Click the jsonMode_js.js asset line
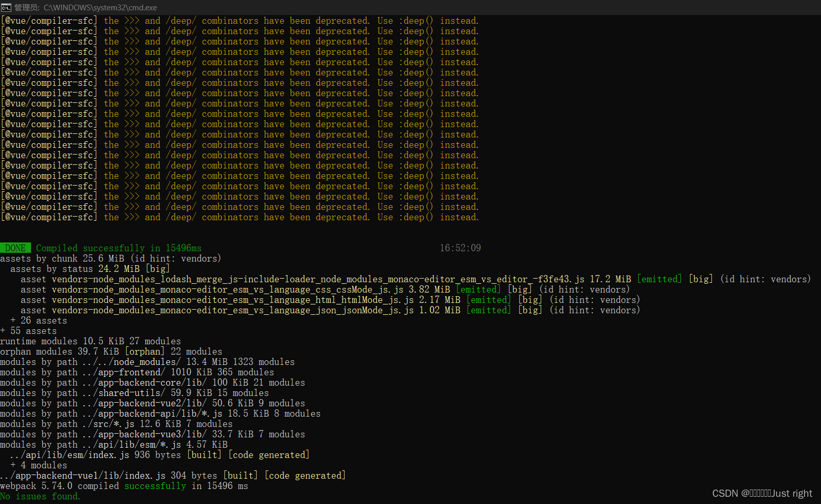This screenshot has width=821, height=504. point(330,310)
